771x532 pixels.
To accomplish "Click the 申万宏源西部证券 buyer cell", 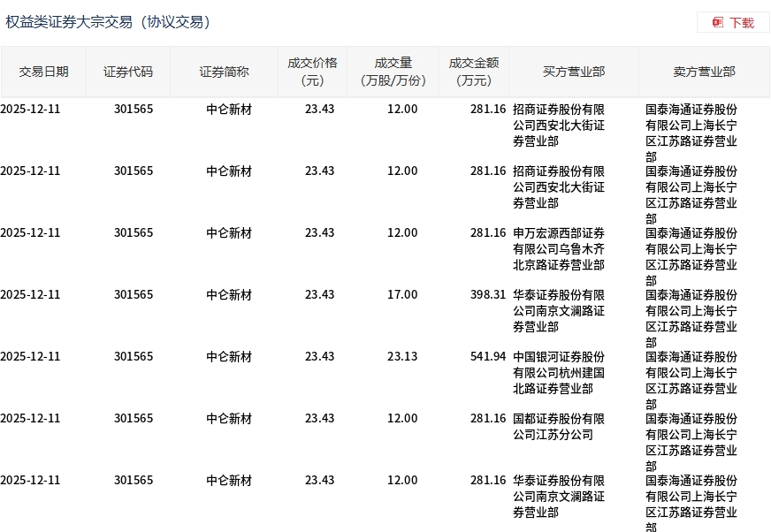I will tap(559, 249).
